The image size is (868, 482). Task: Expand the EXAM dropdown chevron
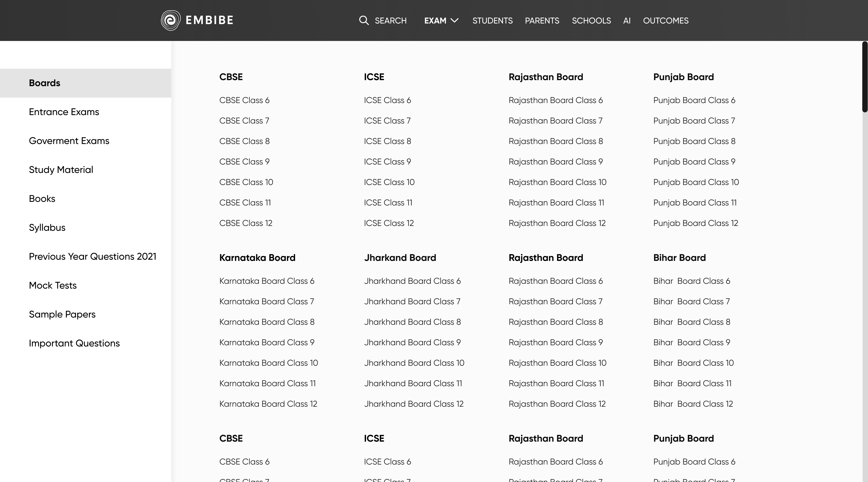(x=454, y=20)
